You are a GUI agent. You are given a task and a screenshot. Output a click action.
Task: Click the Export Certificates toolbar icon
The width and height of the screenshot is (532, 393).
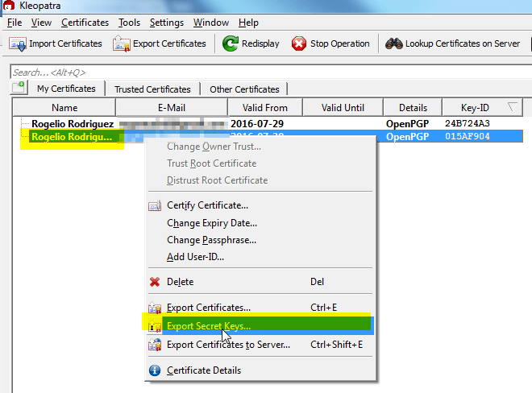point(122,43)
